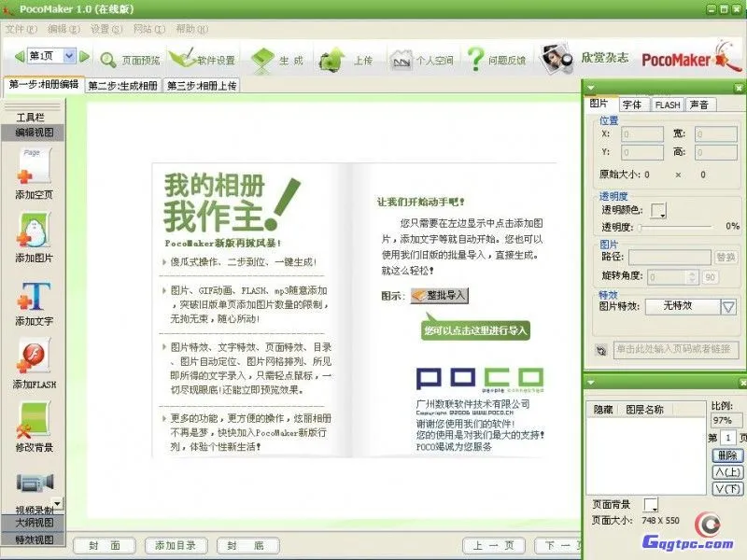The image size is (747, 560).
Task: Select the 添加FLASH insert Flash tool
Action: pyautogui.click(x=35, y=355)
